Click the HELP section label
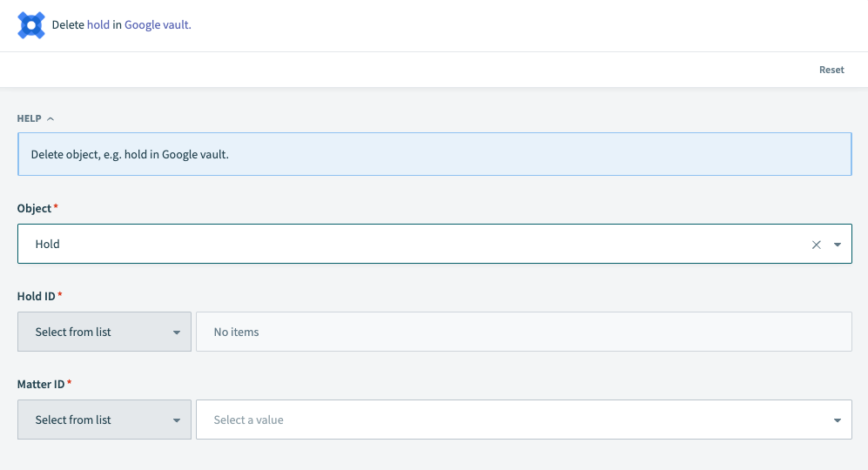 coord(30,118)
